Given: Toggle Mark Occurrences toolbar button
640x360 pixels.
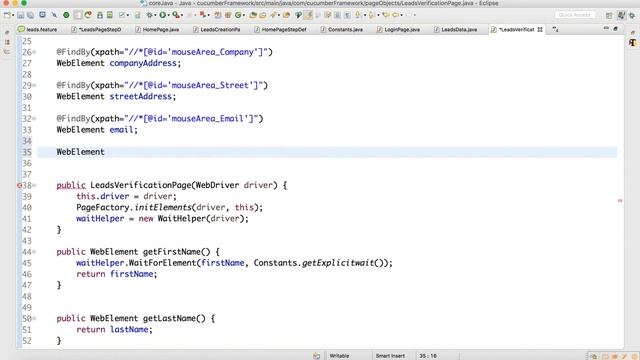Looking at the screenshot, I should (x=308, y=15).
